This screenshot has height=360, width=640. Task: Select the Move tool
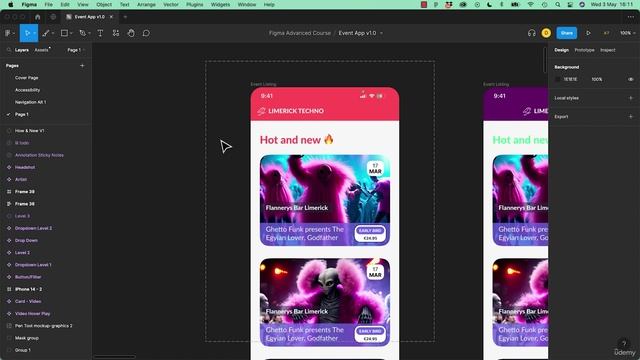(x=27, y=33)
